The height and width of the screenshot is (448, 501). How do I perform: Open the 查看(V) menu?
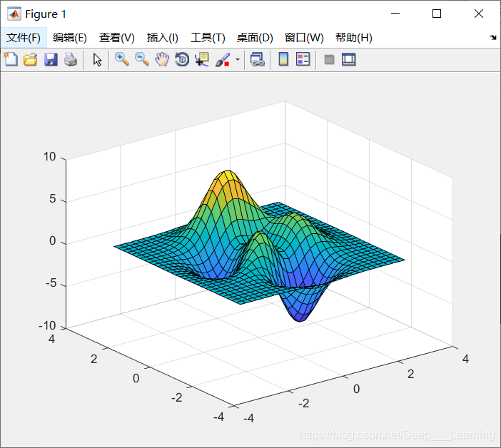pyautogui.click(x=117, y=38)
